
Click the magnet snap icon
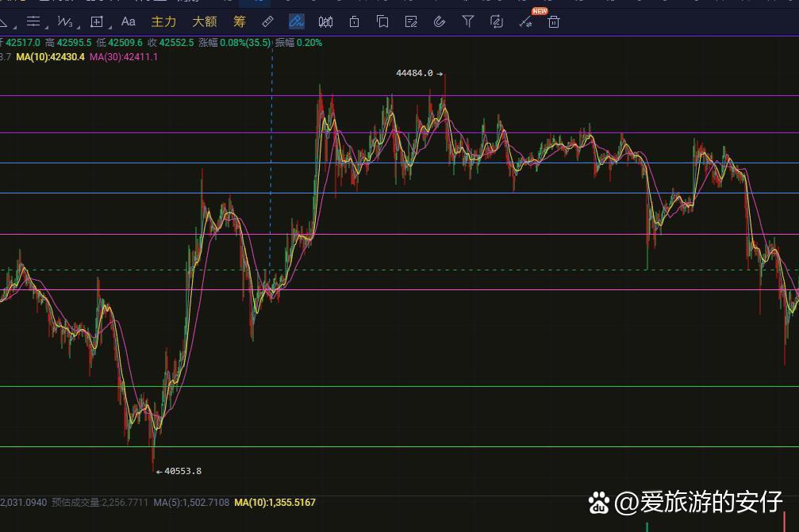click(440, 21)
